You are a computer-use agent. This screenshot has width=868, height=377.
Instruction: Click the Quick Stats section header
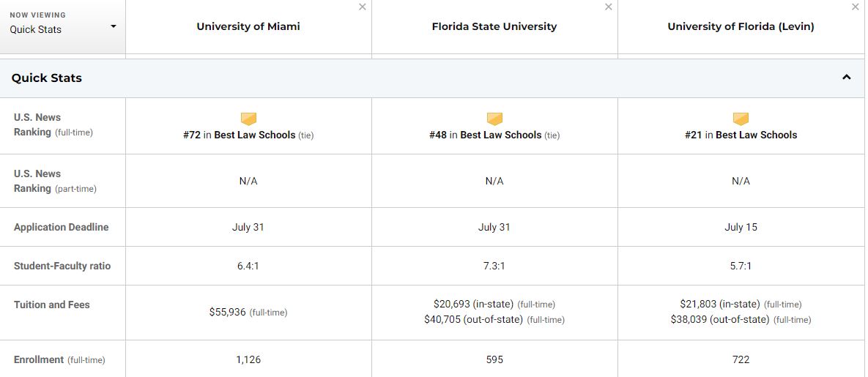coord(47,78)
